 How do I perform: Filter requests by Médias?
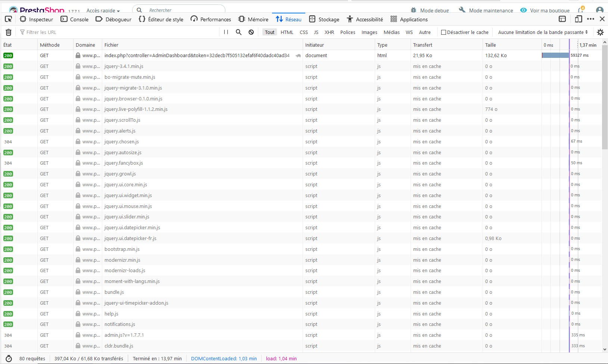pos(392,32)
